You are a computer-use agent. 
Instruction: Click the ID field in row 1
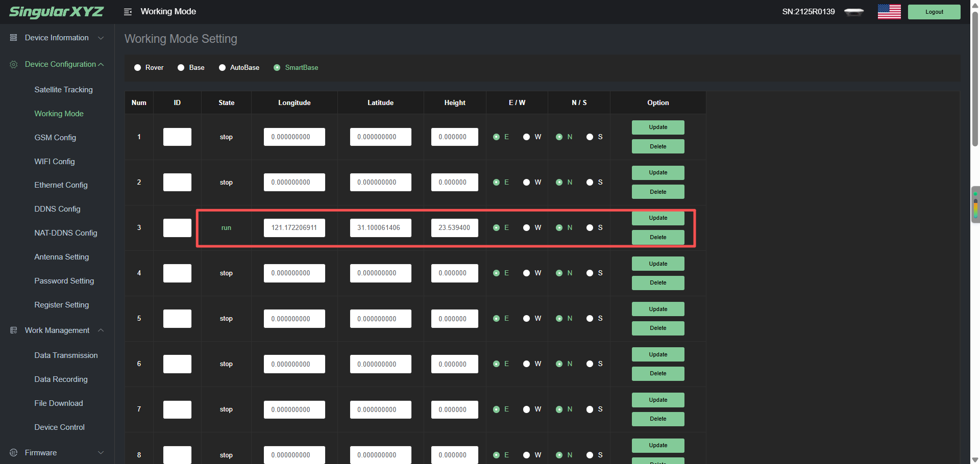[x=177, y=137]
